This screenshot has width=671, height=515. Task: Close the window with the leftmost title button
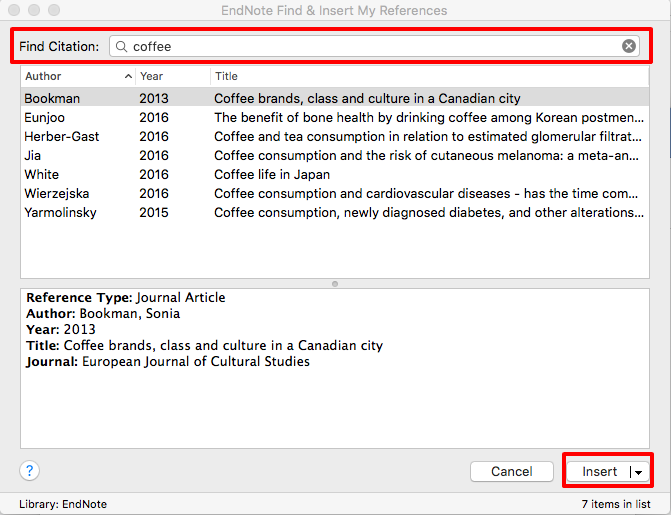[x=14, y=10]
